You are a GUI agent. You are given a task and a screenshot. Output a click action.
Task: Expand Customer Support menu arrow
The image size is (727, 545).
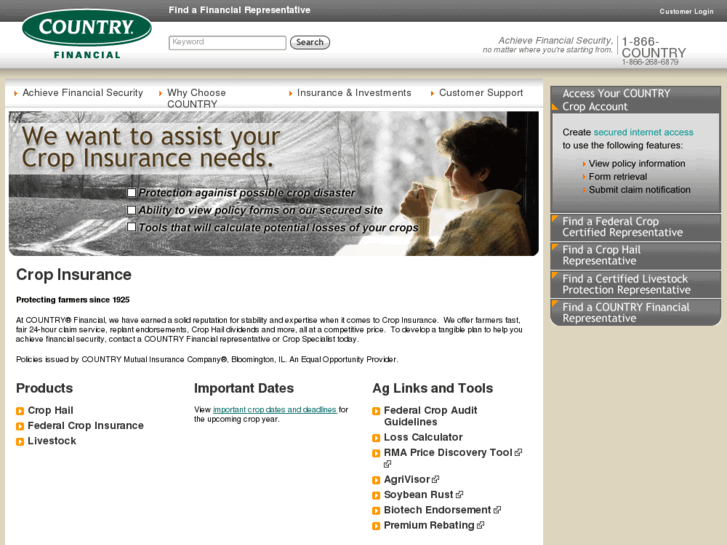[432, 93]
